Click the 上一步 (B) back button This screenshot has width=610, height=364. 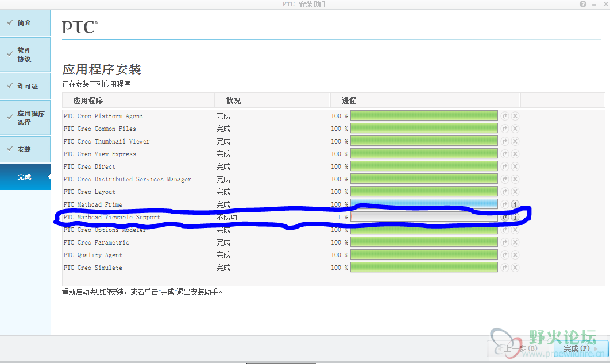pyautogui.click(x=520, y=349)
